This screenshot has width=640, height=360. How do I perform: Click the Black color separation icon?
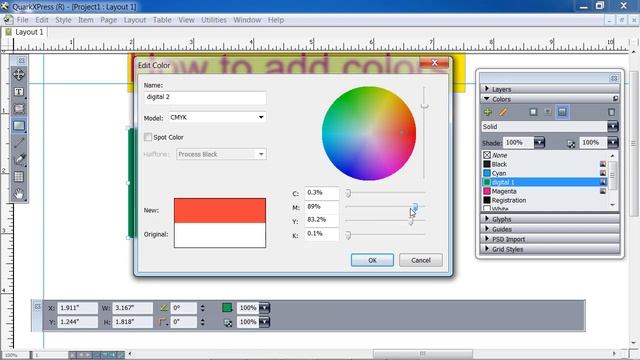pos(603,164)
